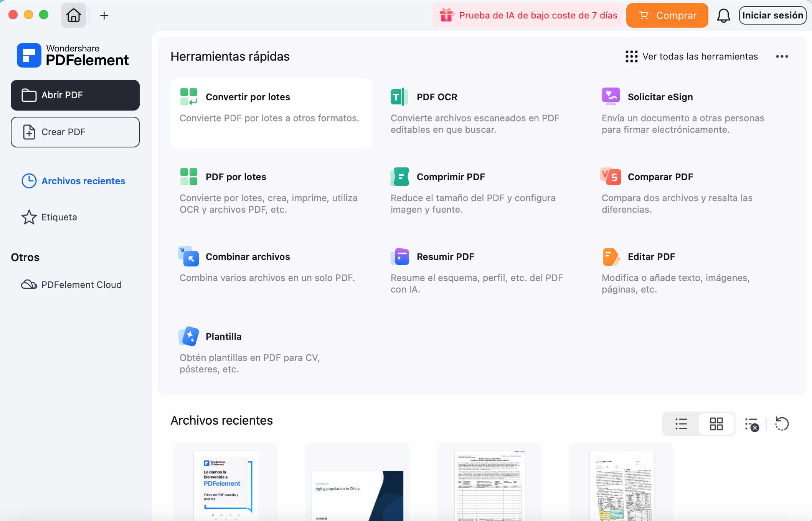812x521 pixels.
Task: Open the notifications bell
Action: pyautogui.click(x=723, y=15)
